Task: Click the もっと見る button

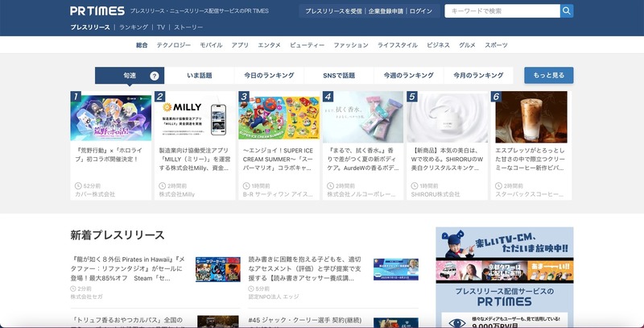Action: coord(548,75)
